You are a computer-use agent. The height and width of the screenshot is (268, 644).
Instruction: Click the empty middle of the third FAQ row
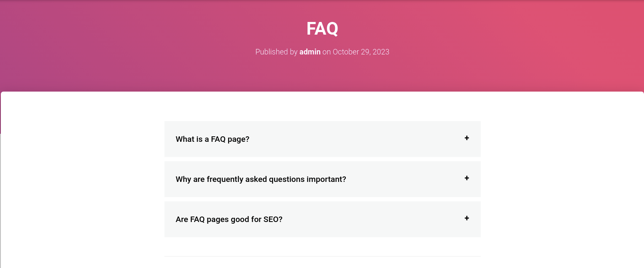(373, 219)
